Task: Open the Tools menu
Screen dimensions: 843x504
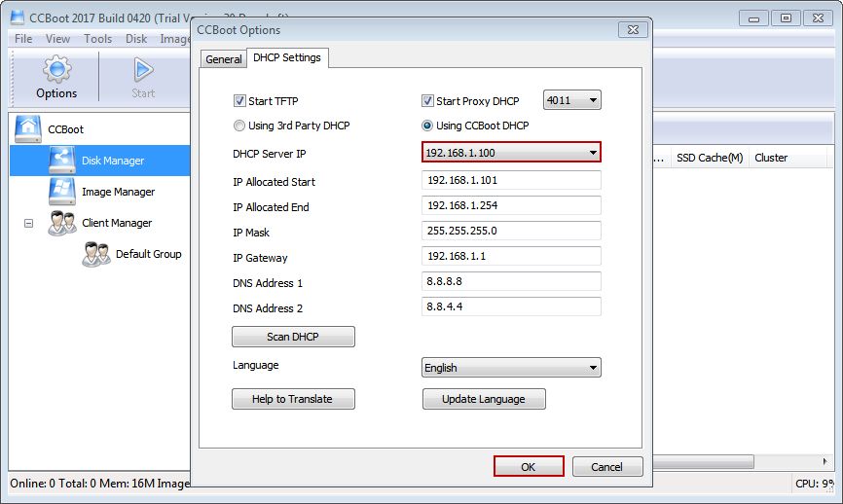Action: coord(98,39)
